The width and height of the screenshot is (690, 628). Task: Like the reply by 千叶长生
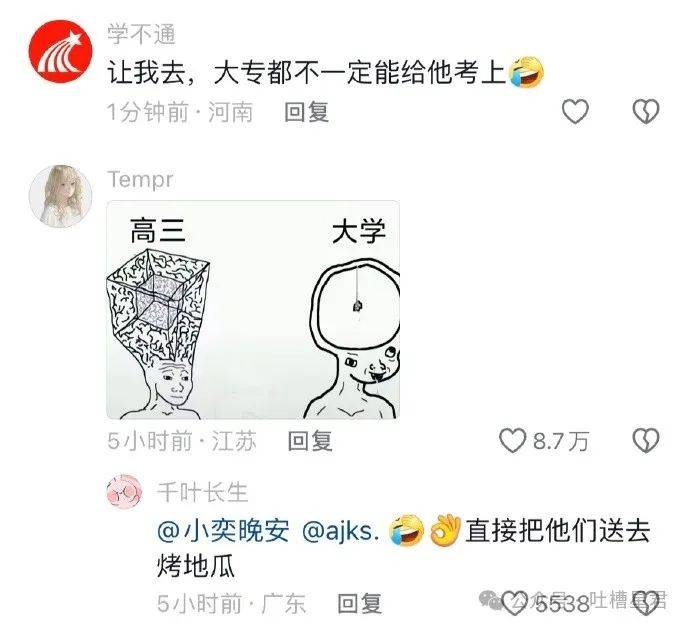514,603
